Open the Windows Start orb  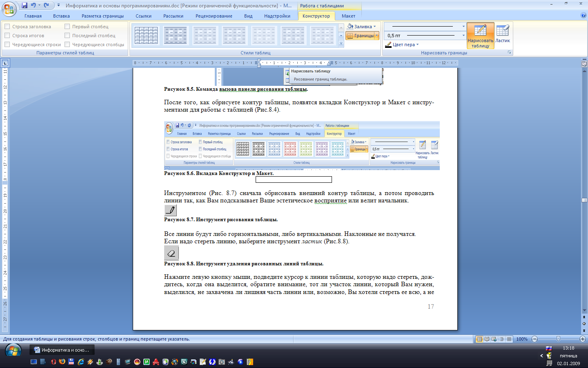(x=13, y=351)
